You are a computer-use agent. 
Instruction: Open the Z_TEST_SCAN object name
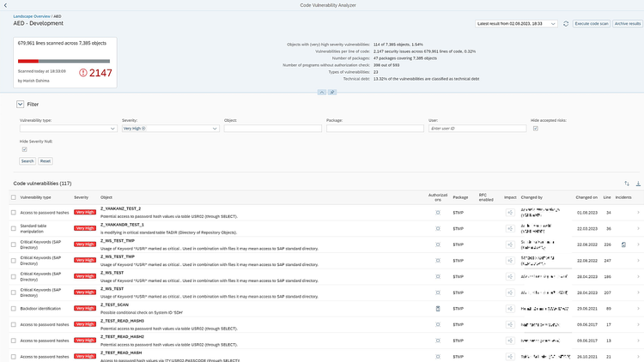click(114, 305)
